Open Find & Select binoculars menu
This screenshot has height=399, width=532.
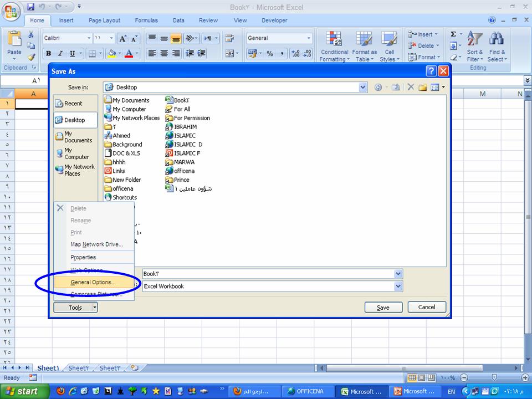[497, 47]
